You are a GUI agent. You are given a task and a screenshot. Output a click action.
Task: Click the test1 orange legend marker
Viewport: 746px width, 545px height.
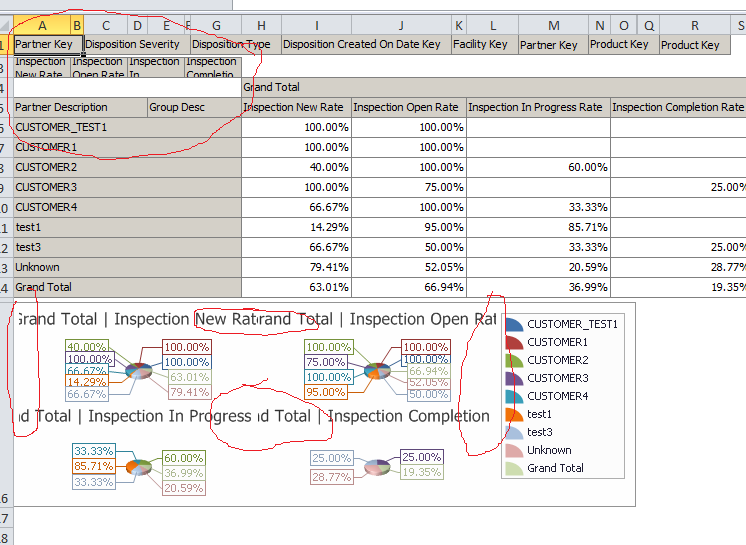click(514, 415)
